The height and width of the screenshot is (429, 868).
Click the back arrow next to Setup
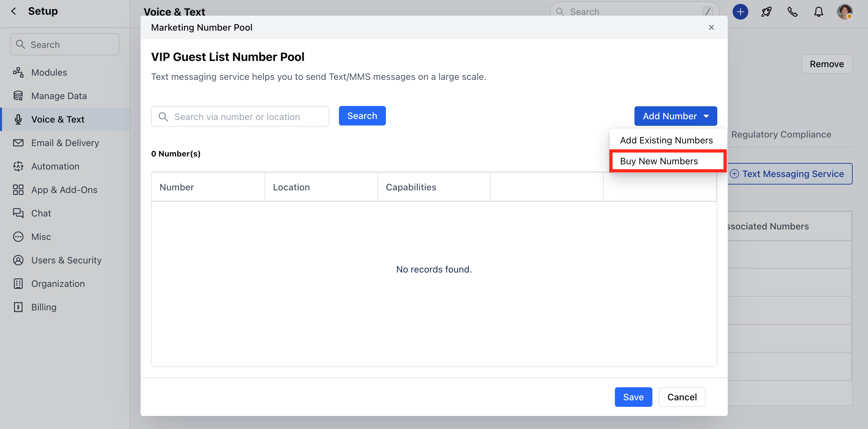click(13, 11)
